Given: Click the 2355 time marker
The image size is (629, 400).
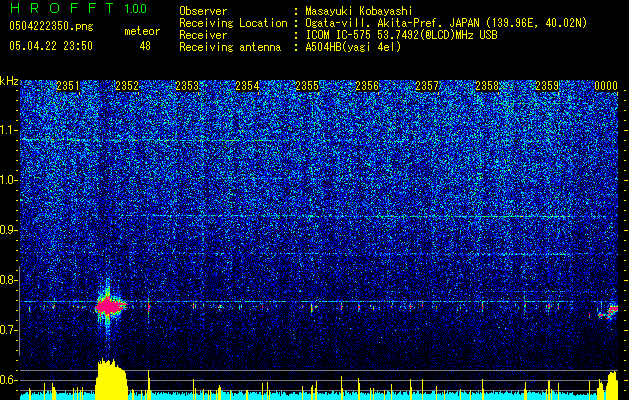Looking at the screenshot, I should coord(307,86).
